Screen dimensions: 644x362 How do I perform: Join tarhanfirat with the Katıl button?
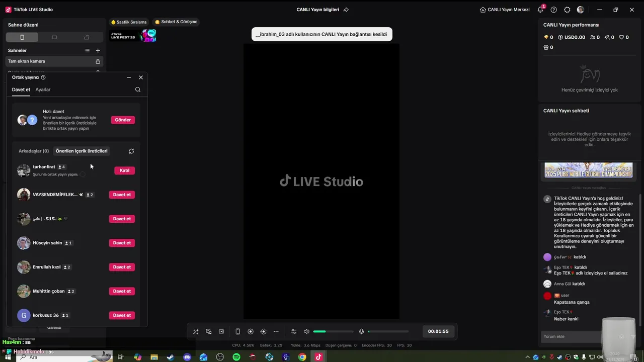(124, 170)
